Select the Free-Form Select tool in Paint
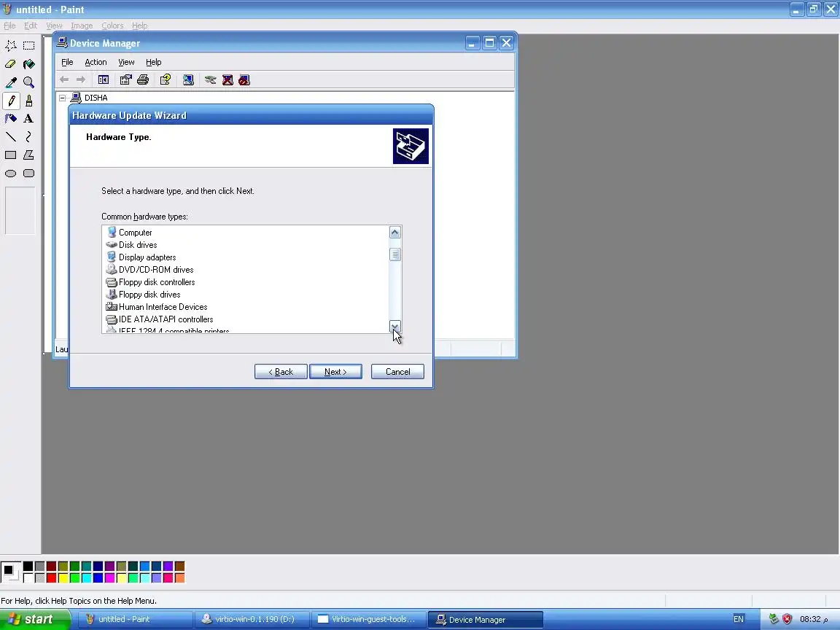 pyautogui.click(x=11, y=45)
